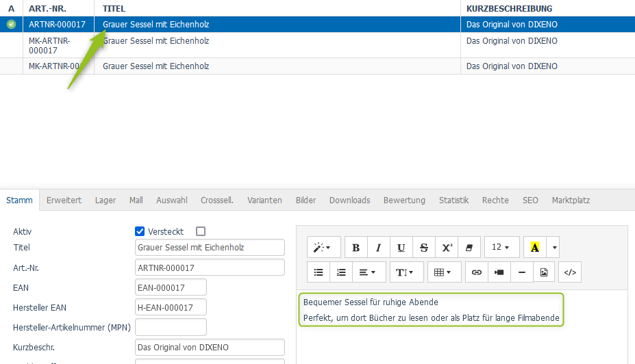The image size is (635, 364).
Task: Select the ARTNR-000017 row
Action: point(318,24)
